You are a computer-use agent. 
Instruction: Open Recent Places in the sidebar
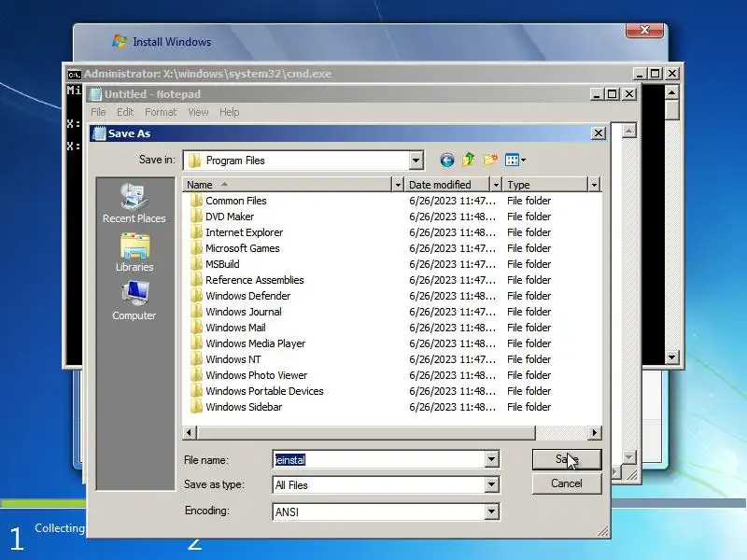click(x=134, y=203)
